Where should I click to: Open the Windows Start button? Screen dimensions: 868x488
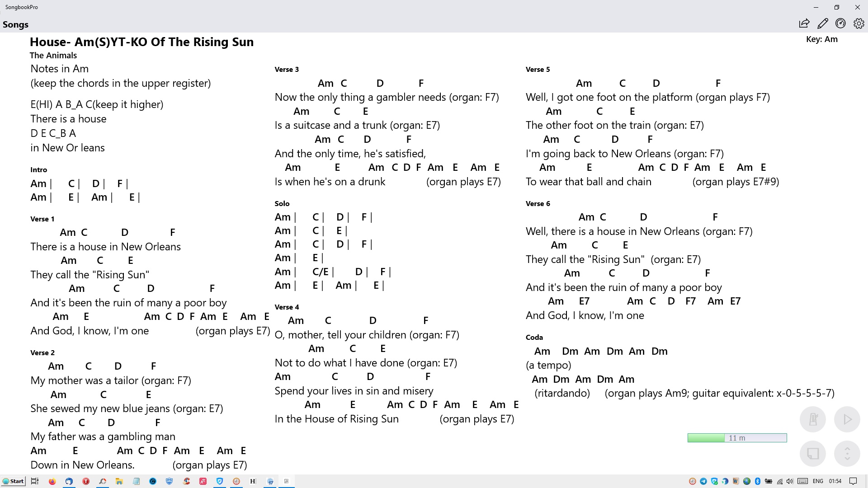(13, 481)
